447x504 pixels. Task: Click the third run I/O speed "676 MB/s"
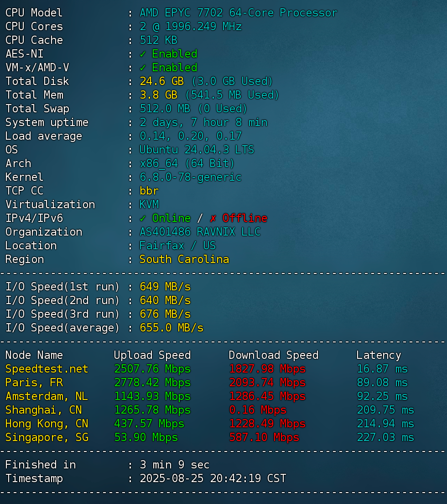pyautogui.click(x=165, y=315)
